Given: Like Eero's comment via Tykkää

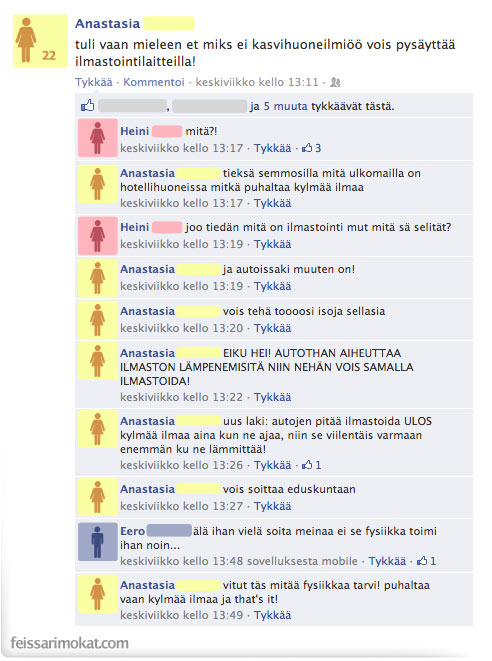Looking at the screenshot, I should [387, 561].
